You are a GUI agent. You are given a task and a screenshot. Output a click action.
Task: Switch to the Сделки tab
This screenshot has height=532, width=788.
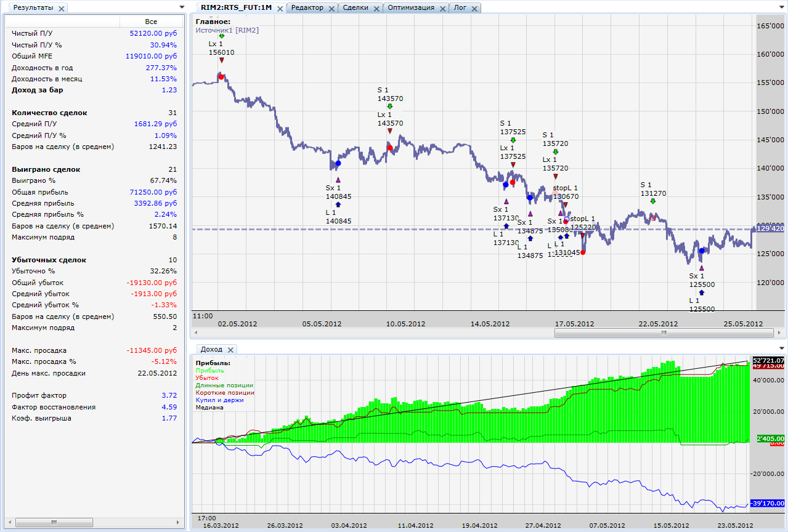355,8
